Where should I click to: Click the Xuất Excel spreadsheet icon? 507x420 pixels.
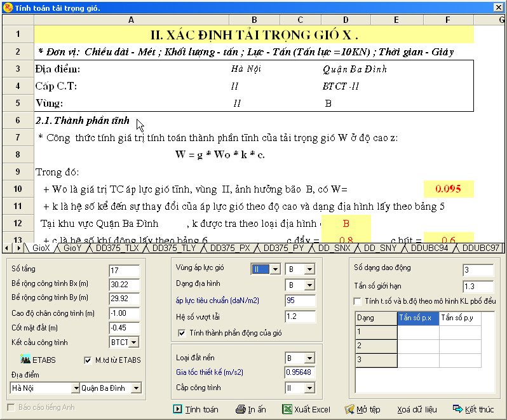tap(287, 409)
